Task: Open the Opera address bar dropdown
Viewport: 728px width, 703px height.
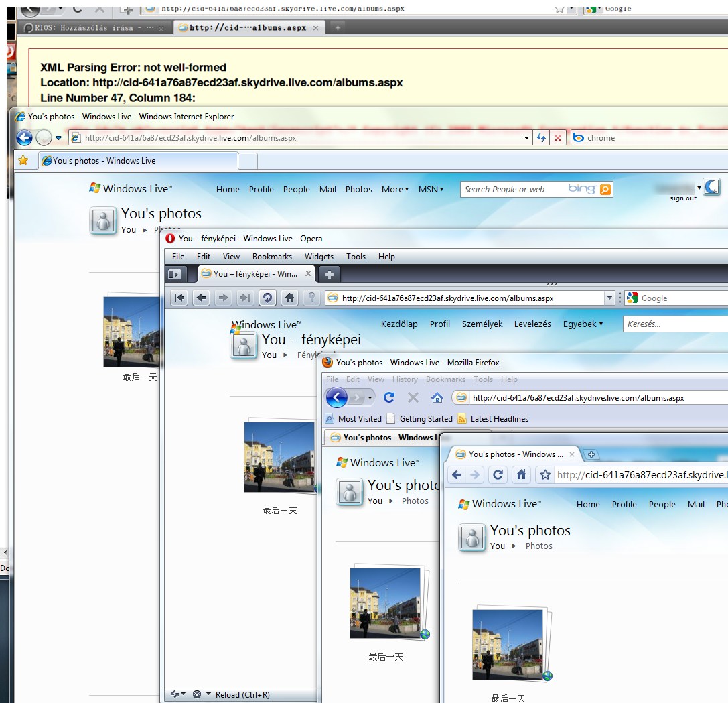Action: pyautogui.click(x=609, y=298)
